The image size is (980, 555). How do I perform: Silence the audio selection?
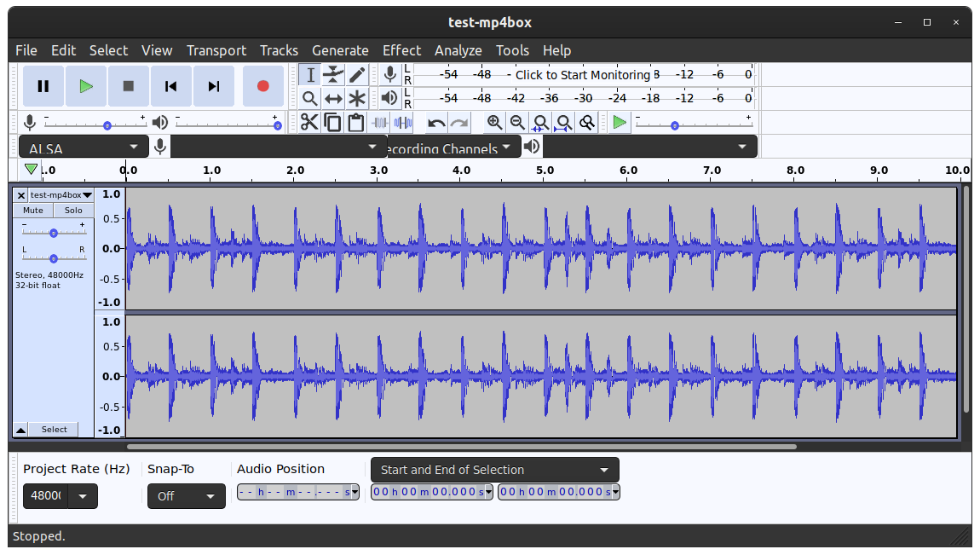[403, 123]
